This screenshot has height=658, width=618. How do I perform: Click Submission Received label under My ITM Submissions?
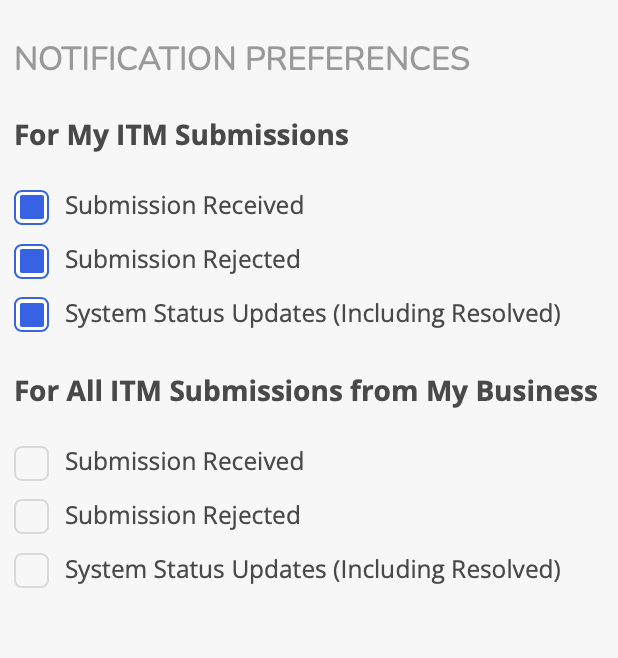[185, 206]
